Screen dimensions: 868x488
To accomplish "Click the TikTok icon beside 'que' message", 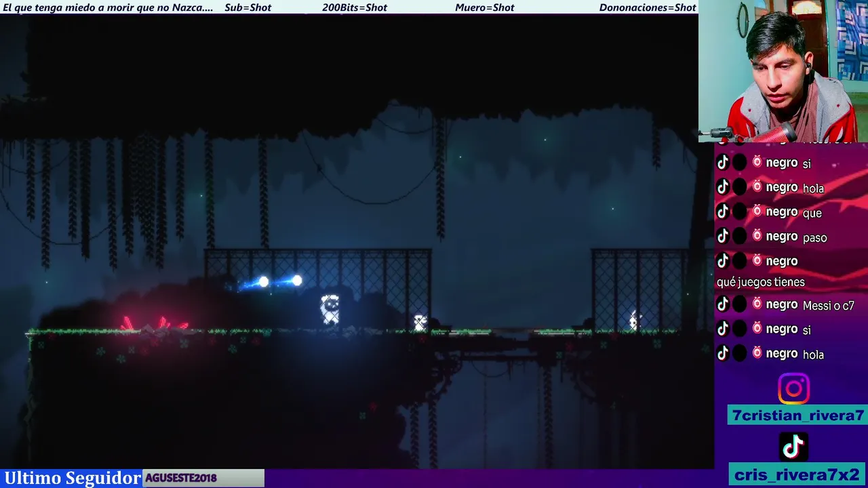I will click(723, 211).
